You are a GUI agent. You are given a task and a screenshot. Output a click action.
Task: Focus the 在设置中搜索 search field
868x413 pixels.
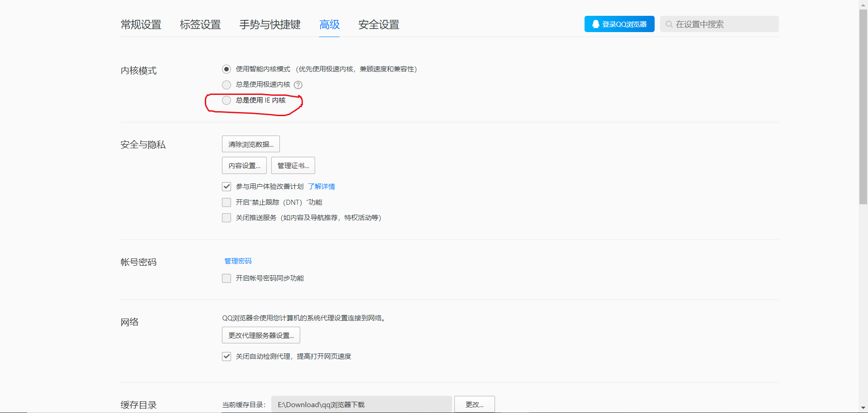pyautogui.click(x=719, y=24)
